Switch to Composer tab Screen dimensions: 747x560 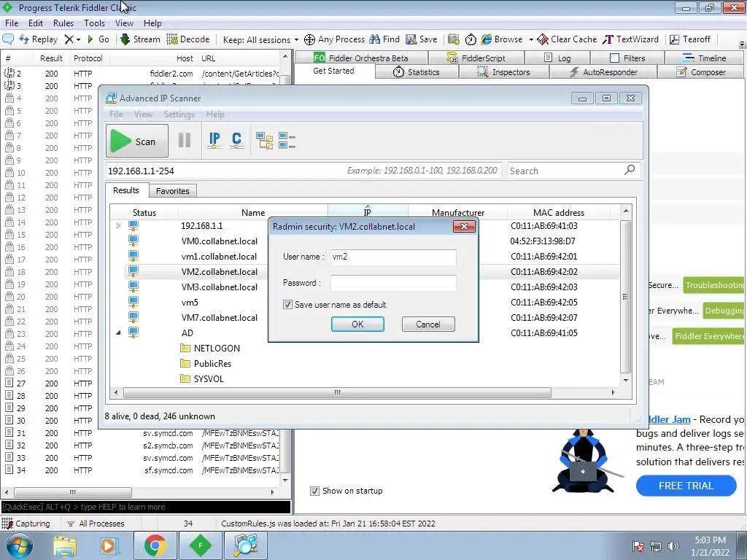point(701,72)
